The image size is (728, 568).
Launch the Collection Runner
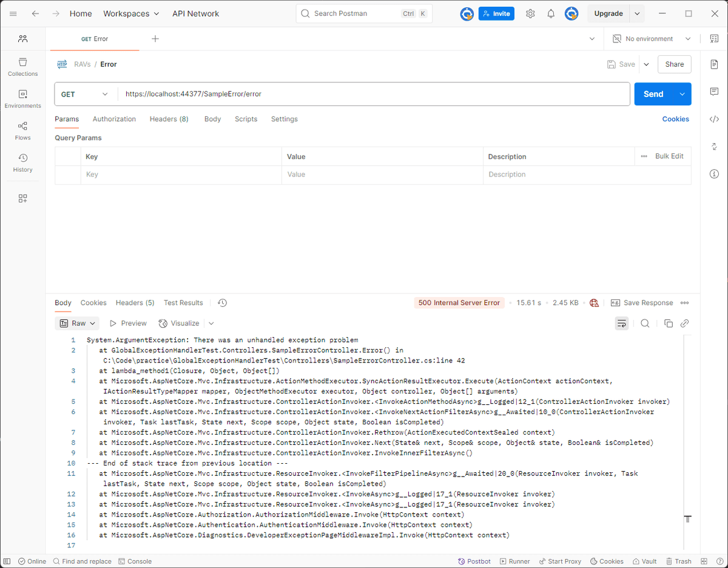pyautogui.click(x=514, y=561)
